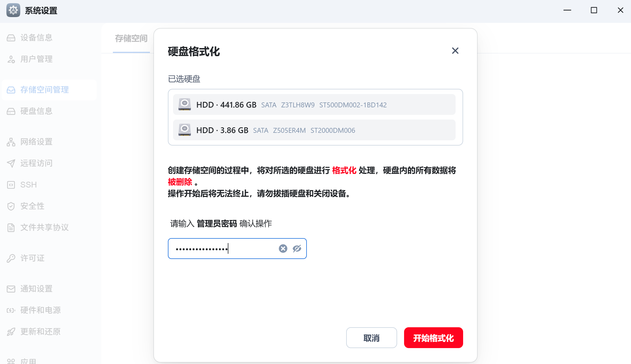
Task: Open 更新和还原 settings
Action: click(41, 332)
